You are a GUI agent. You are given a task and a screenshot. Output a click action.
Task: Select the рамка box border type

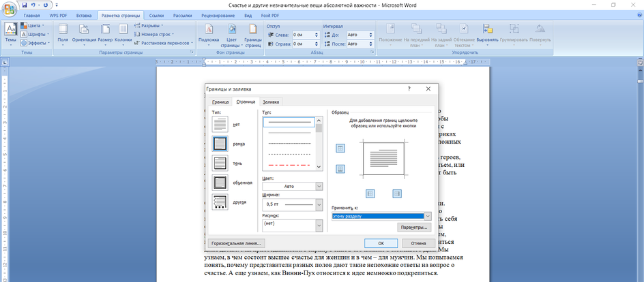click(220, 144)
